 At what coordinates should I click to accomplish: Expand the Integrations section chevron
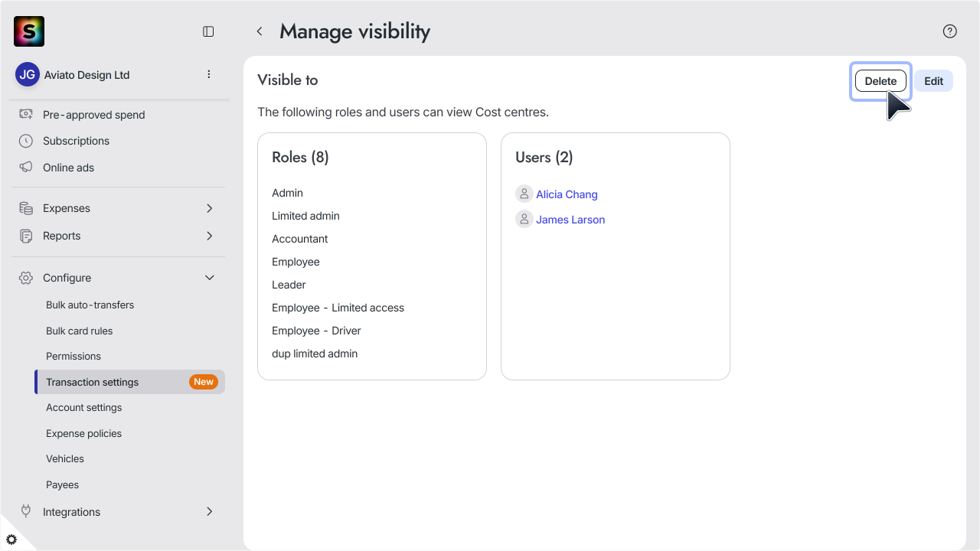click(210, 511)
